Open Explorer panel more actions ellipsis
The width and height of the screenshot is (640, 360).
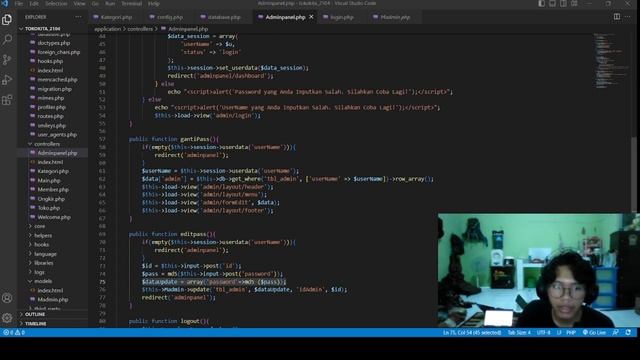(78, 17)
